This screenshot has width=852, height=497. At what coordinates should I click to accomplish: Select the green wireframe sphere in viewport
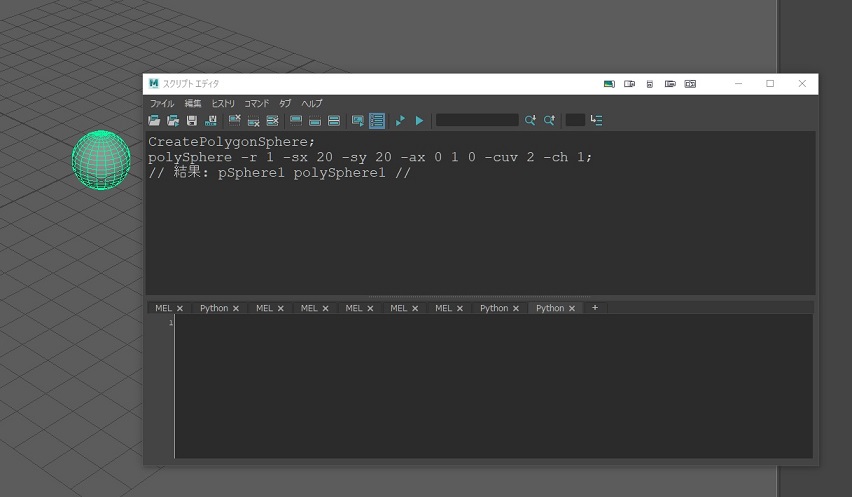click(101, 160)
